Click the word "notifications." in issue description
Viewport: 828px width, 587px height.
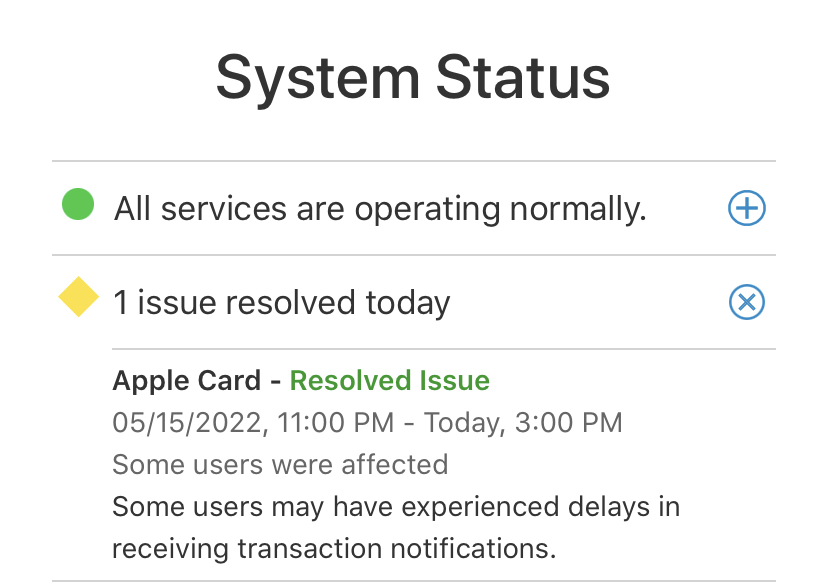[474, 549]
